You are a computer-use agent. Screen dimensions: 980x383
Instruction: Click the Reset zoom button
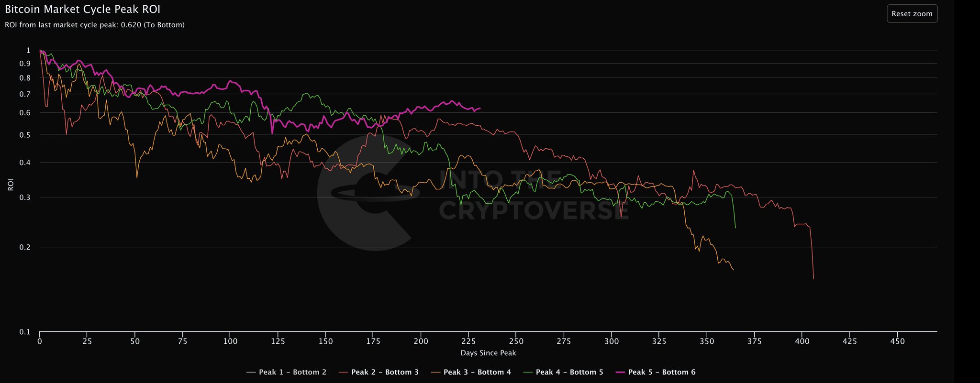[x=912, y=13]
